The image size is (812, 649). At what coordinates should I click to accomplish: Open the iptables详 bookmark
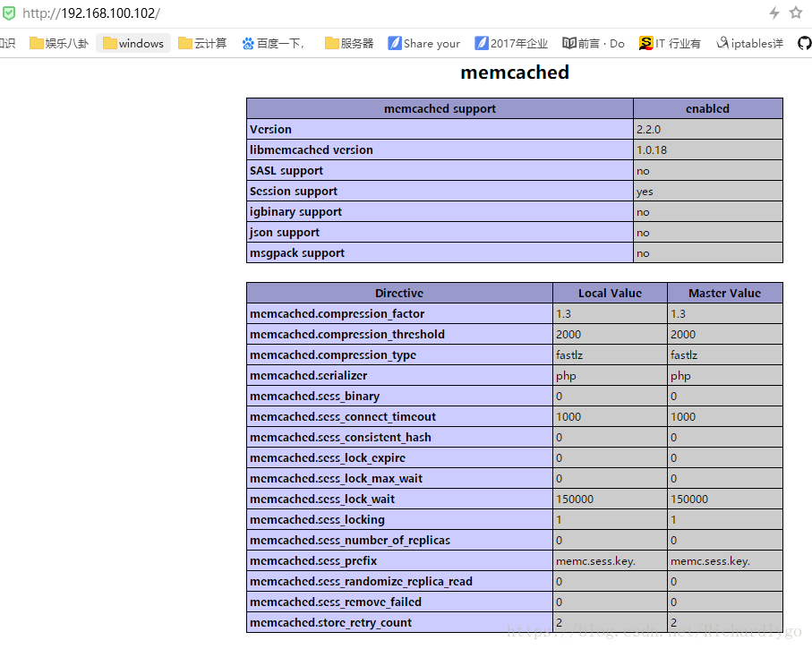click(749, 44)
